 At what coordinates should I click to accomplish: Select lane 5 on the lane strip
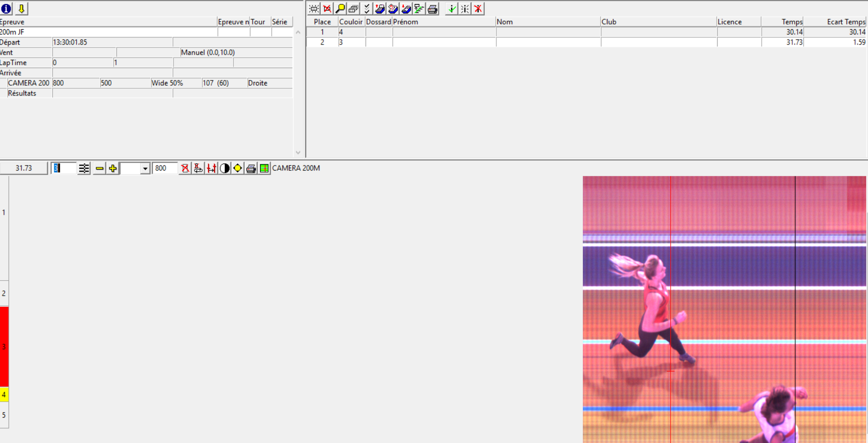point(4,415)
